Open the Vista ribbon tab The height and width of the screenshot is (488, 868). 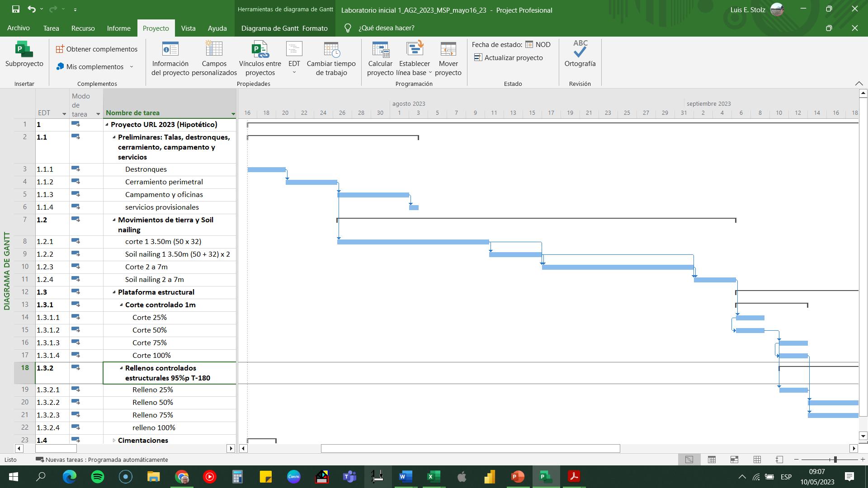point(188,28)
